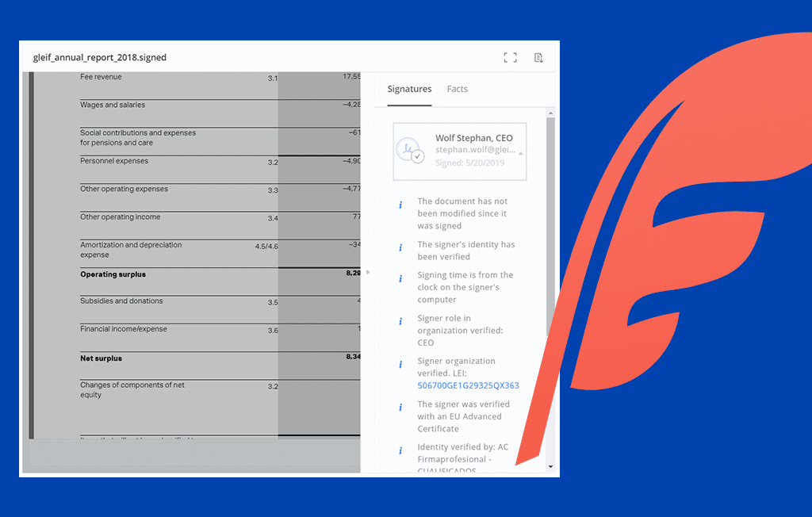Click the 'Signed: 5/20/2019' date text
Viewport: 812px width, 517px height.
(x=469, y=163)
